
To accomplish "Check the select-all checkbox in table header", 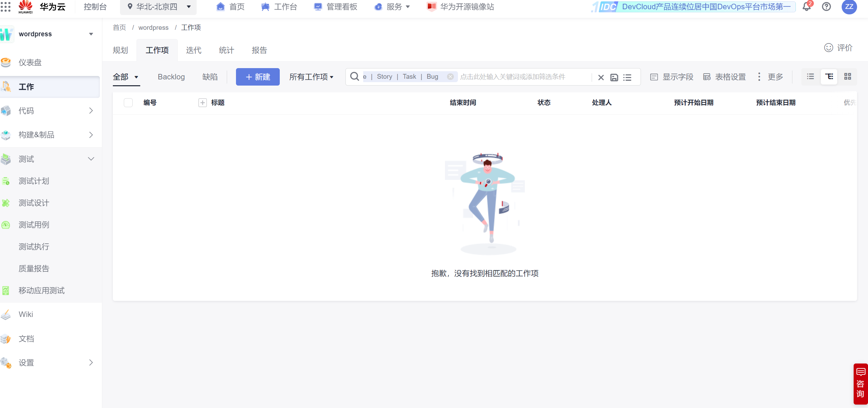I will tap(128, 103).
